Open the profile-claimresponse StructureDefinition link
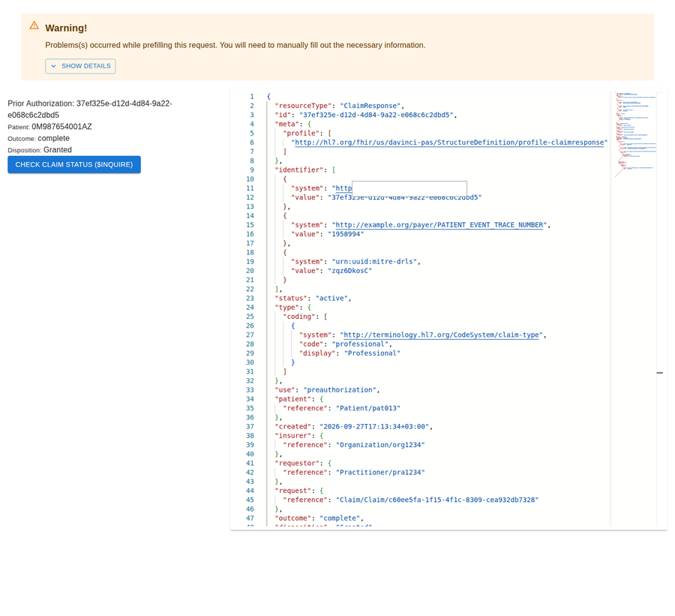Image resolution: width=675 pixels, height=616 pixels. pyautogui.click(x=449, y=142)
